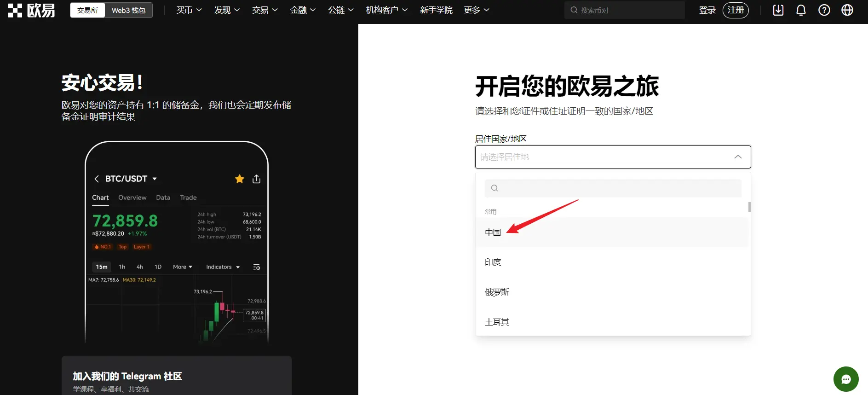The image size is (868, 395).
Task: Click the country list scrollbar
Action: click(x=749, y=207)
